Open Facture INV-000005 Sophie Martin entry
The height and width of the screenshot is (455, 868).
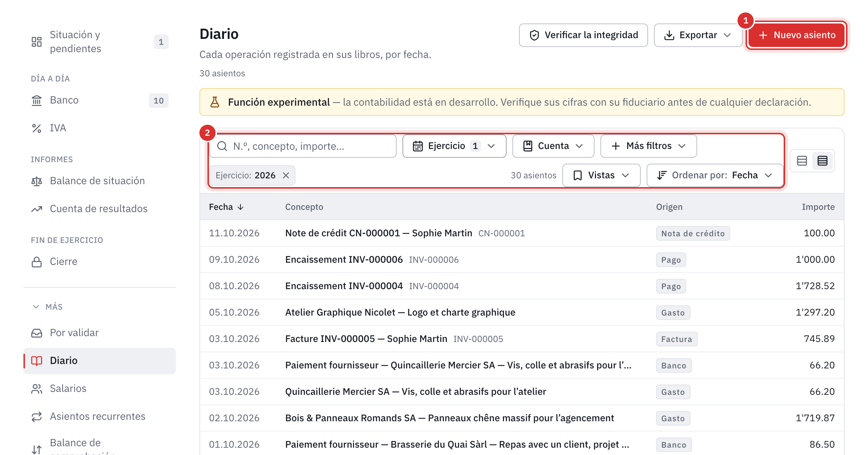(522, 339)
